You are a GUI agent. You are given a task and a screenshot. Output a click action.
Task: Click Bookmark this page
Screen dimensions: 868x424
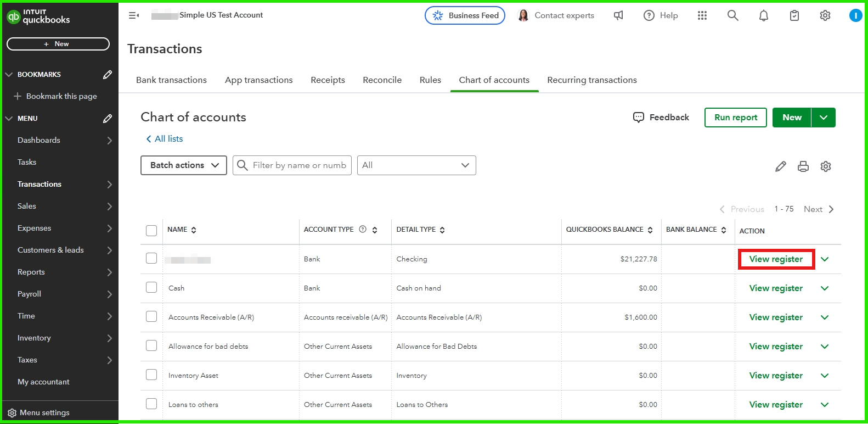55,96
